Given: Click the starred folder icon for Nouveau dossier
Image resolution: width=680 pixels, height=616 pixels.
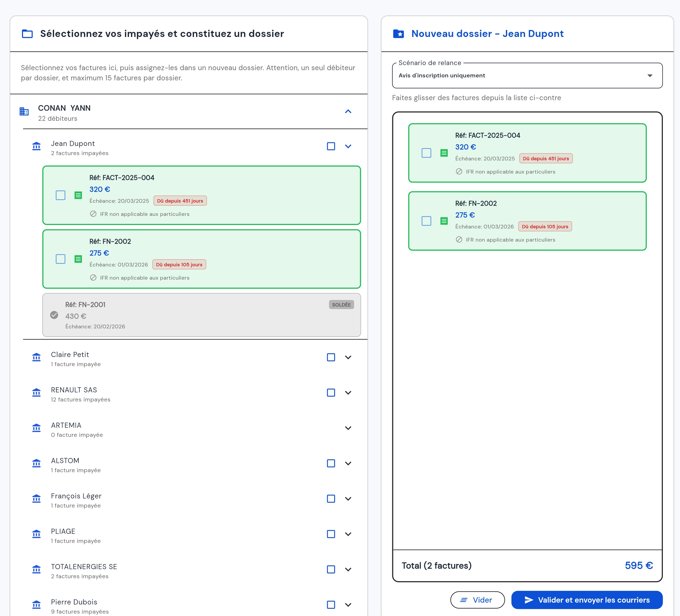Looking at the screenshot, I should pyautogui.click(x=398, y=34).
